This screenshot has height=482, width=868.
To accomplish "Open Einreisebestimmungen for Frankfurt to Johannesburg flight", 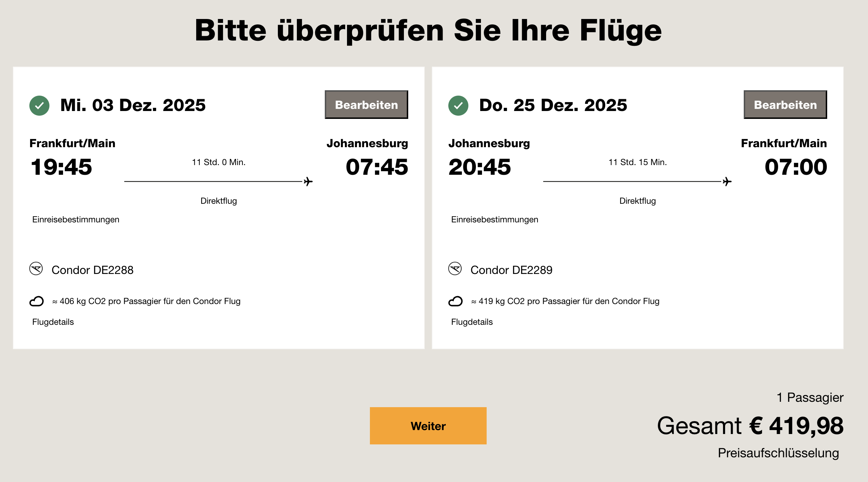I will (76, 220).
